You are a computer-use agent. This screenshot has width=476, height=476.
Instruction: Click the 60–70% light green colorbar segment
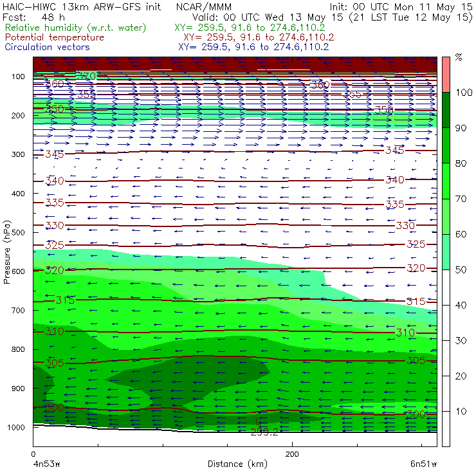(x=446, y=216)
